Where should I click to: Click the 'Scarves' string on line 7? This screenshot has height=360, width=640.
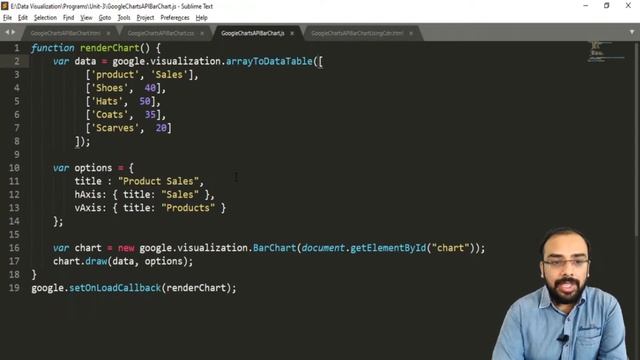115,128
